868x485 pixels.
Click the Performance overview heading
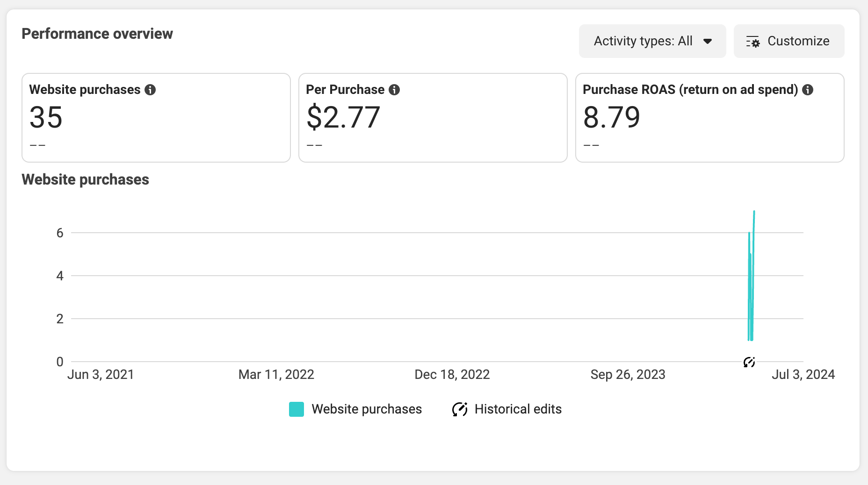(x=97, y=34)
